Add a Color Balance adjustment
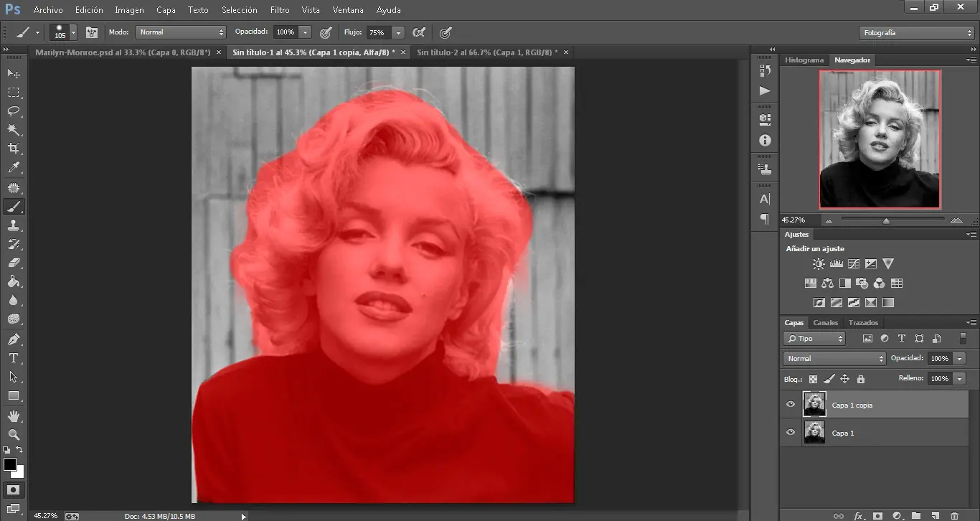 point(827,283)
